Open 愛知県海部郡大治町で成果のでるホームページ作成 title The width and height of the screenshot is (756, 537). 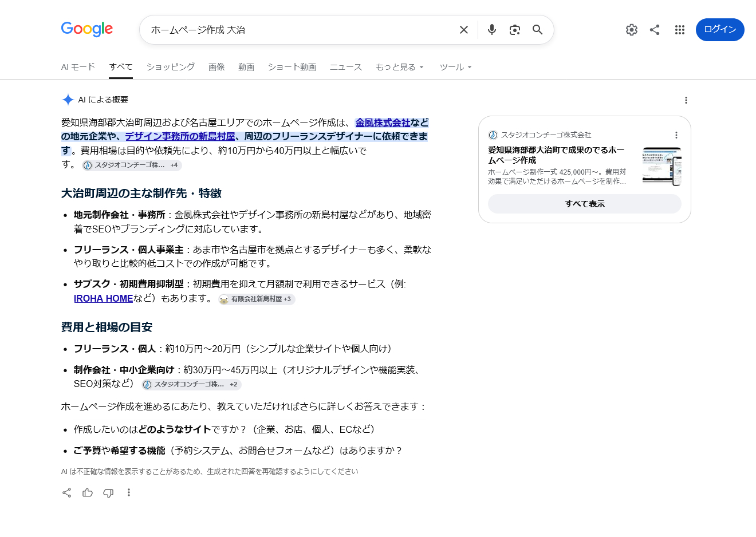click(557, 155)
